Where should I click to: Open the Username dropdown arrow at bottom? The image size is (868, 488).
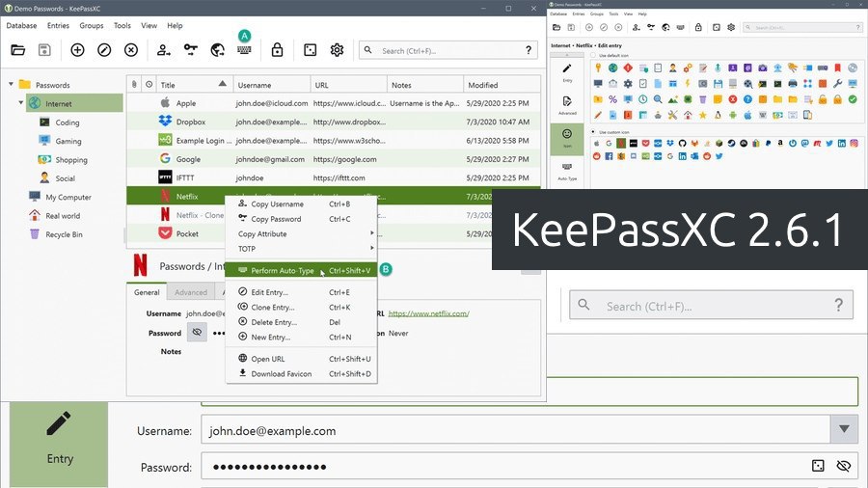point(844,429)
